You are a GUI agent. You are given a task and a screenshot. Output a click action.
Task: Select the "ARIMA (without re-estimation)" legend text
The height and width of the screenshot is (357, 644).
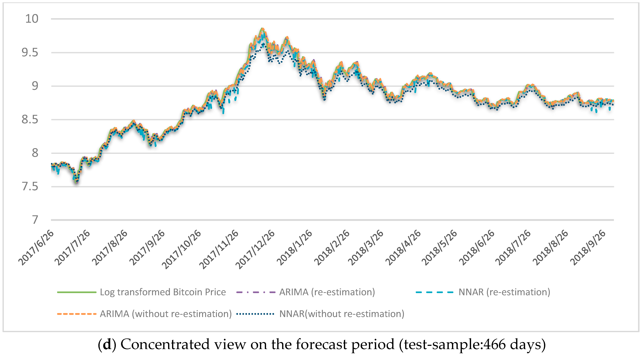166,314
